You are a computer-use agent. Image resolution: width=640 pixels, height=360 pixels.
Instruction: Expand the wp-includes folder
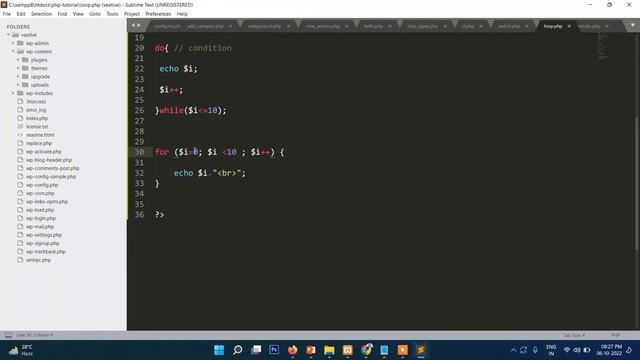tap(13, 93)
